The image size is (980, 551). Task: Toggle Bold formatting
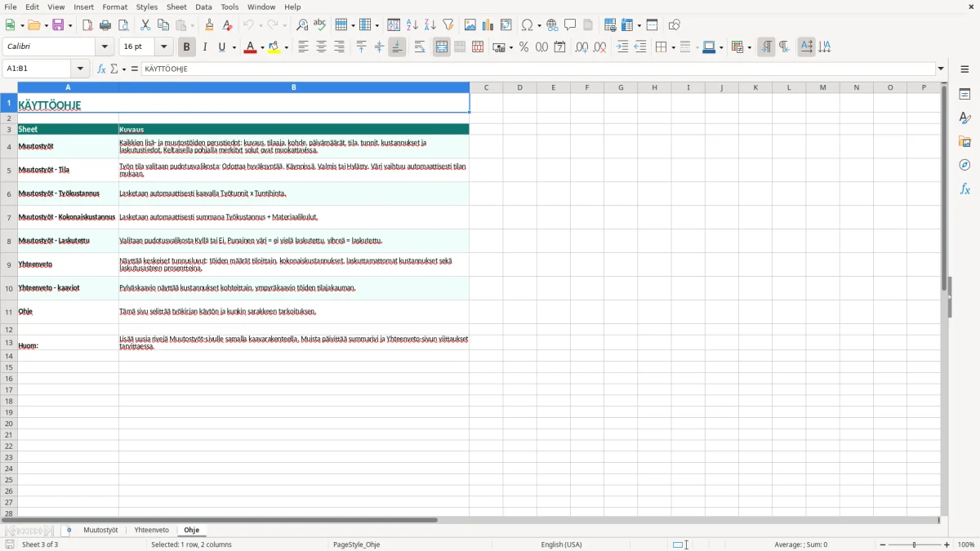tap(186, 47)
